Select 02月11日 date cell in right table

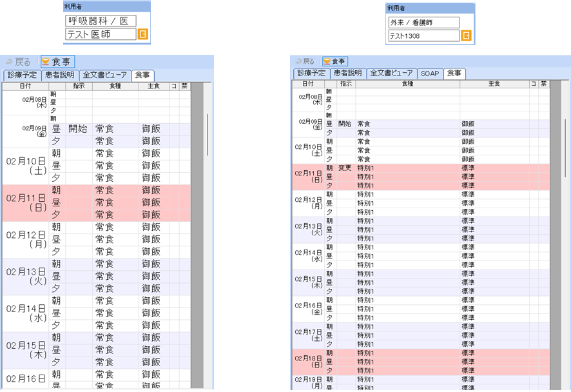tap(308, 177)
